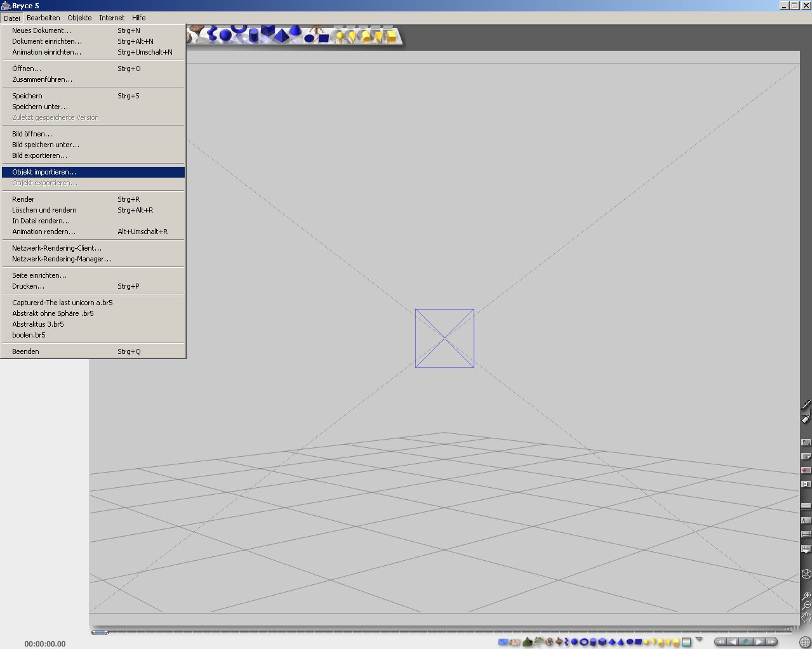The width and height of the screenshot is (812, 649).
Task: Open the Bearbeiten menu
Action: (43, 18)
